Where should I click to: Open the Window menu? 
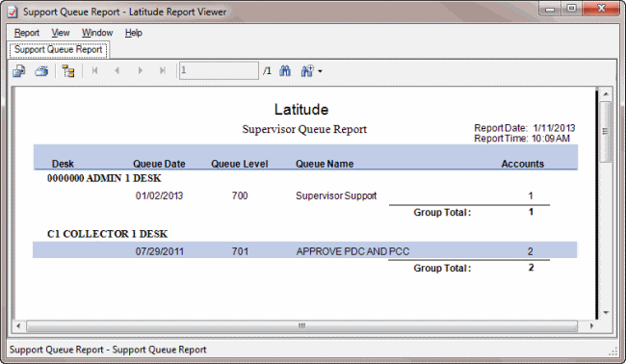tap(97, 33)
